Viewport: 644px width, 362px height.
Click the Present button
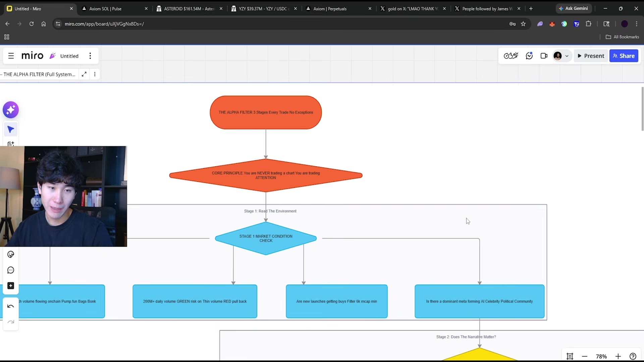click(x=591, y=56)
